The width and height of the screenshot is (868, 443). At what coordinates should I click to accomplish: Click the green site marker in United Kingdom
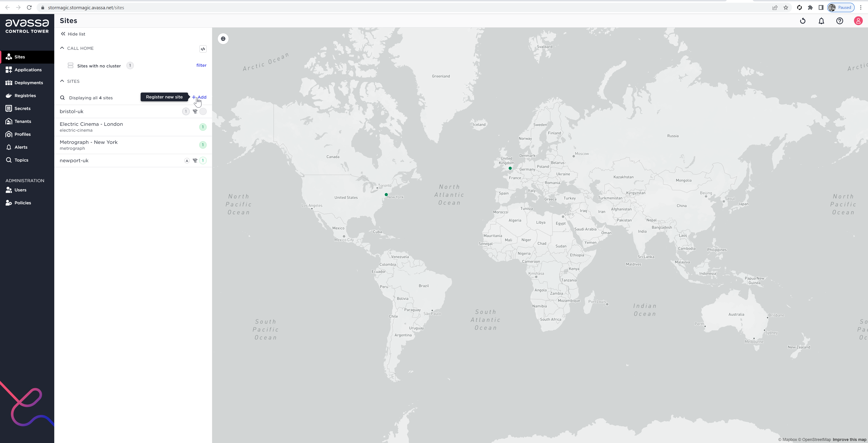(510, 168)
